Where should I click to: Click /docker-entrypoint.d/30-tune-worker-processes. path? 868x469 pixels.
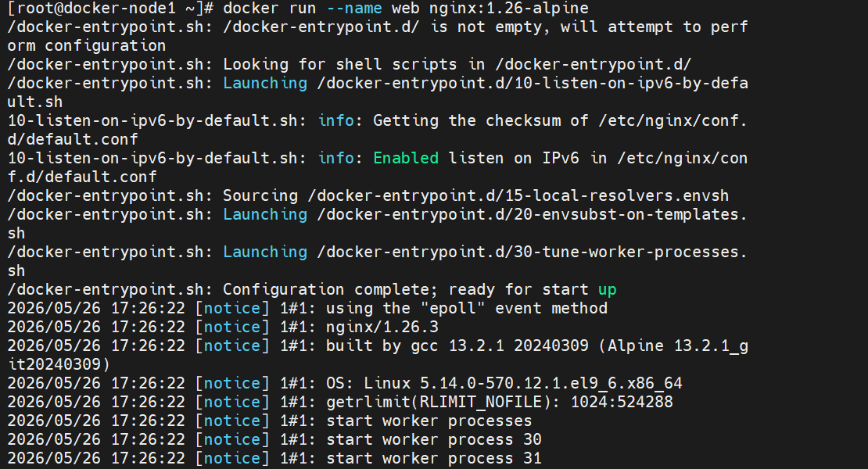(533, 252)
